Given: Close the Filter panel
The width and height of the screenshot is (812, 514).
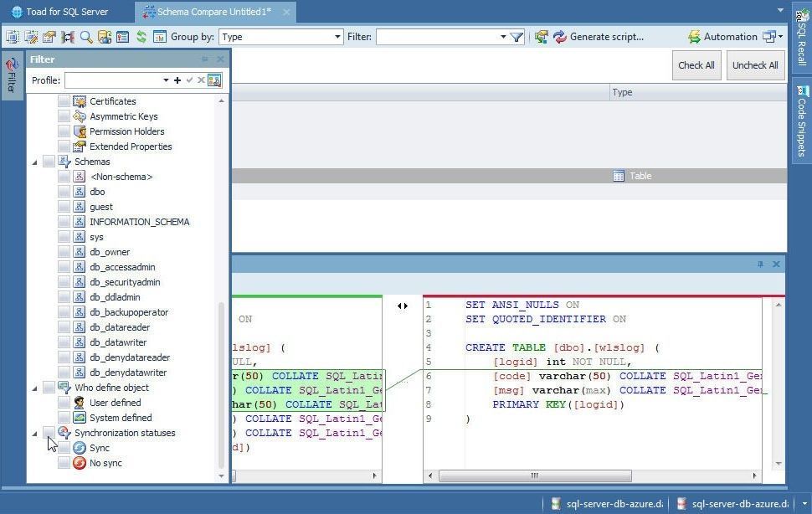Looking at the screenshot, I should 221,59.
